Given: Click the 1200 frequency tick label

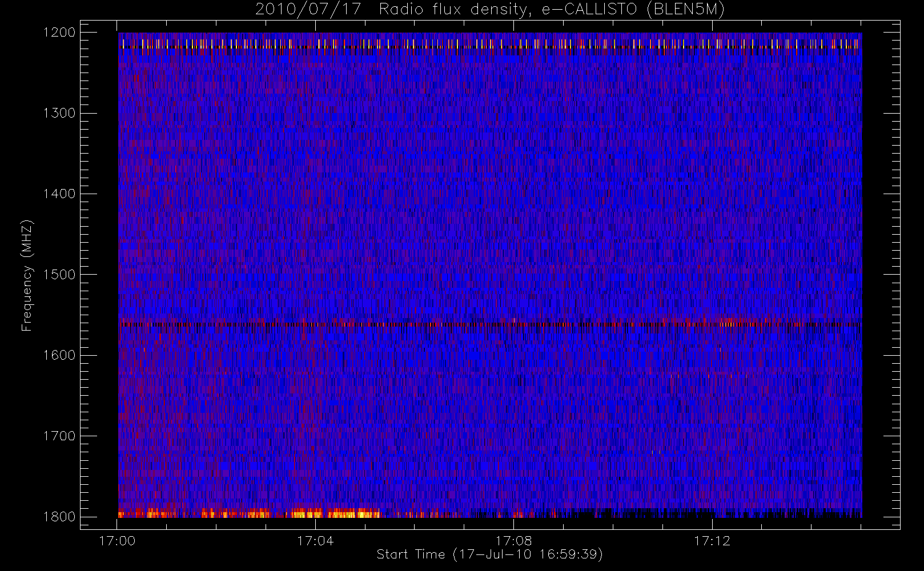Looking at the screenshot, I should tap(59, 33).
